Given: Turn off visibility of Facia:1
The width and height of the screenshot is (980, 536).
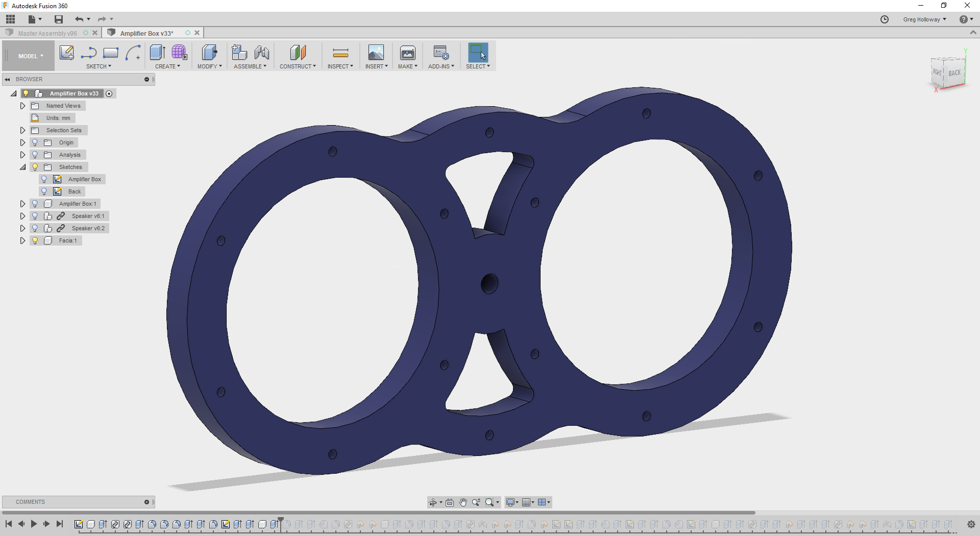Looking at the screenshot, I should pyautogui.click(x=35, y=240).
